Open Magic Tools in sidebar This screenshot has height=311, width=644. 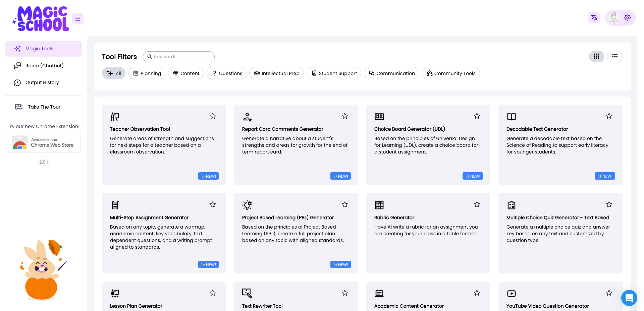[44, 49]
